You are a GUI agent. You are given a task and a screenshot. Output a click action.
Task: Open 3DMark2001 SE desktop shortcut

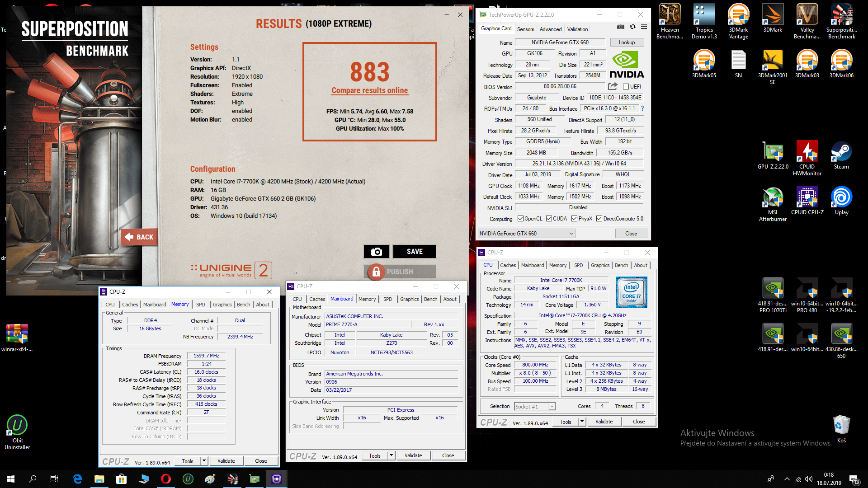pyautogui.click(x=773, y=67)
